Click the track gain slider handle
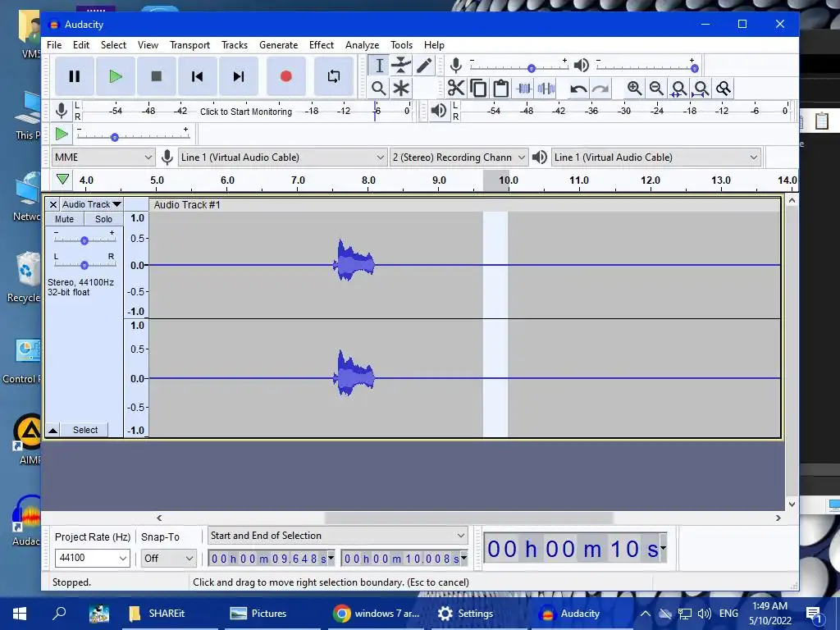The image size is (840, 630). [84, 240]
